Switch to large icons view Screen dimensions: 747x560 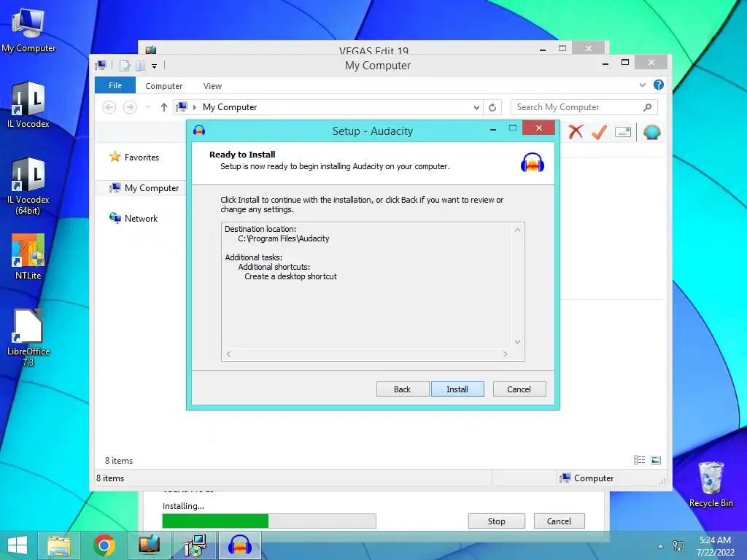point(656,459)
